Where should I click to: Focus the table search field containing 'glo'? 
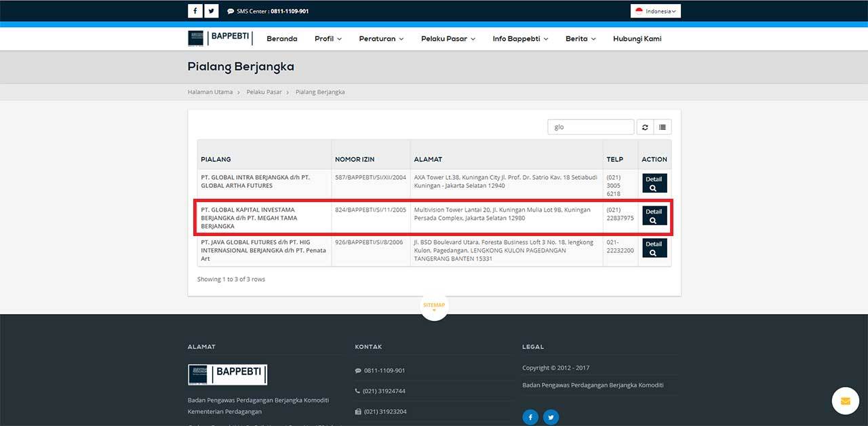(x=591, y=127)
